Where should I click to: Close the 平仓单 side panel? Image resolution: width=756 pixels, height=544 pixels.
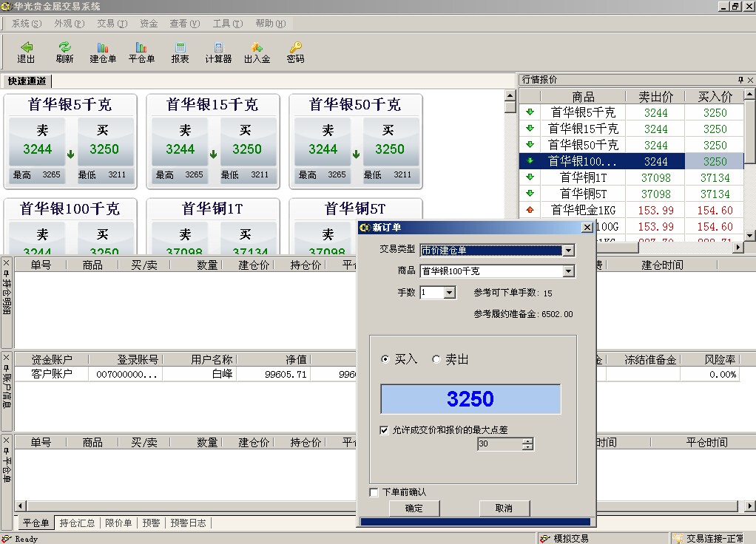(6, 441)
